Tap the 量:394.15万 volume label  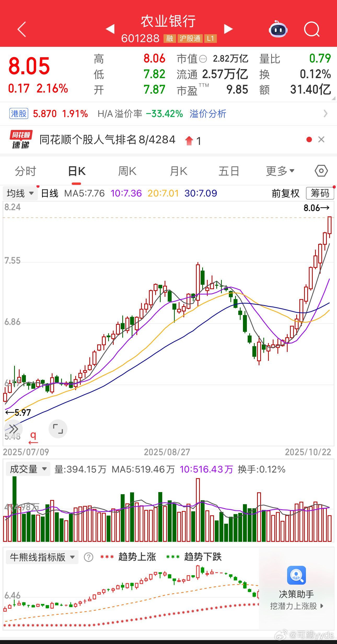(80, 469)
